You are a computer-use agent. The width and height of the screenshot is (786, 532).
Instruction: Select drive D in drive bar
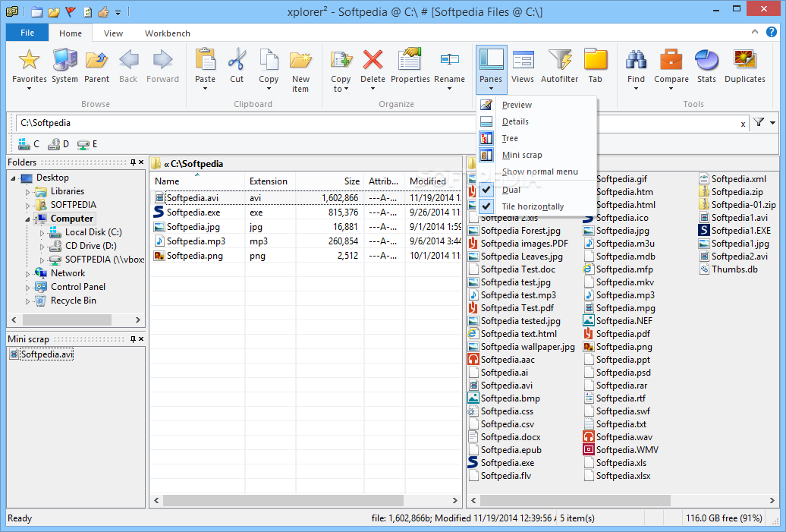coord(58,144)
